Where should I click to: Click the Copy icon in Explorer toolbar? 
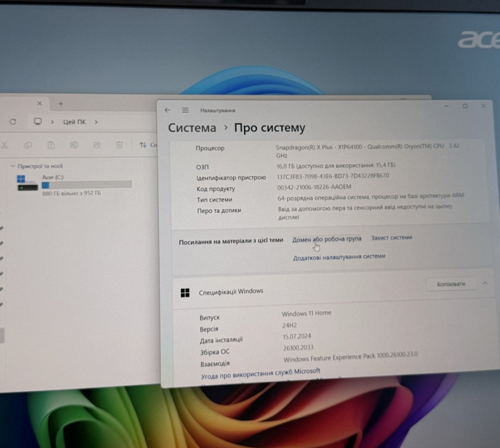click(28, 145)
